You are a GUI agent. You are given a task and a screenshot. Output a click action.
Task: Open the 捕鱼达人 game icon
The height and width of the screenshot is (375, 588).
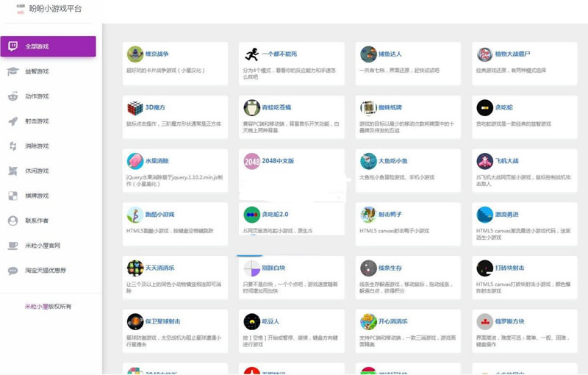click(368, 54)
